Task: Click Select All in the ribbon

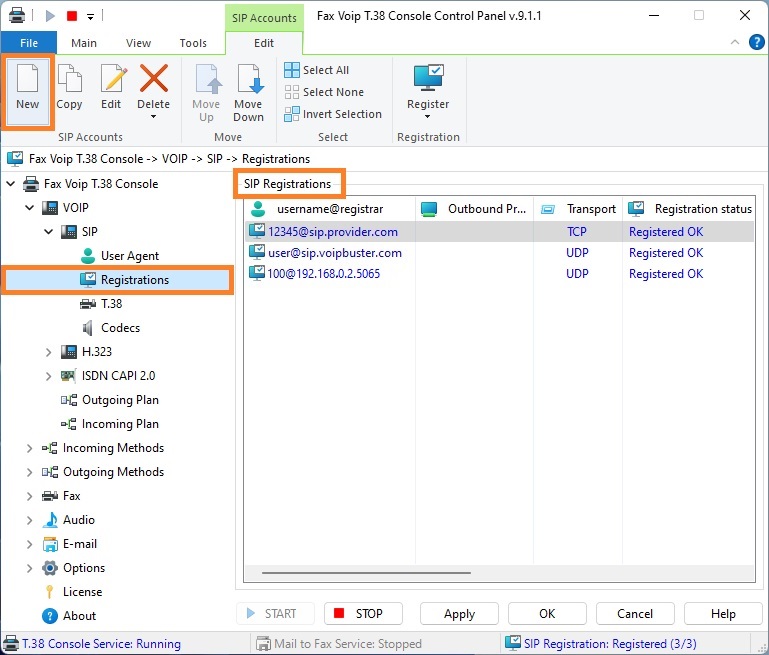Action: point(316,70)
